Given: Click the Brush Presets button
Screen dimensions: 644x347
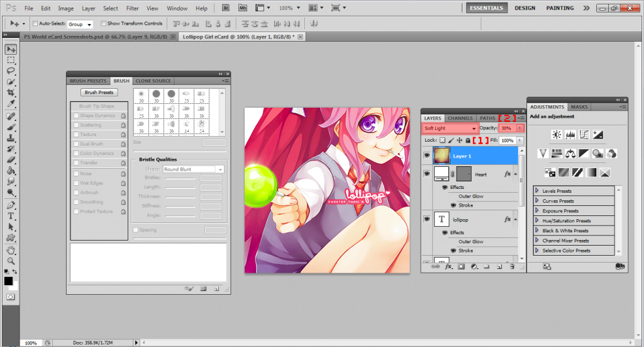Looking at the screenshot, I should (x=99, y=93).
